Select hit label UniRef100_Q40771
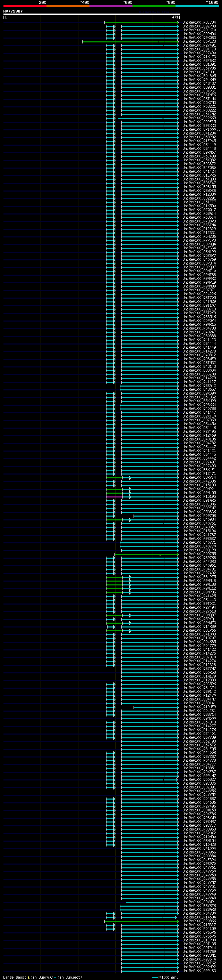The image size is (222, 980). 199,543
